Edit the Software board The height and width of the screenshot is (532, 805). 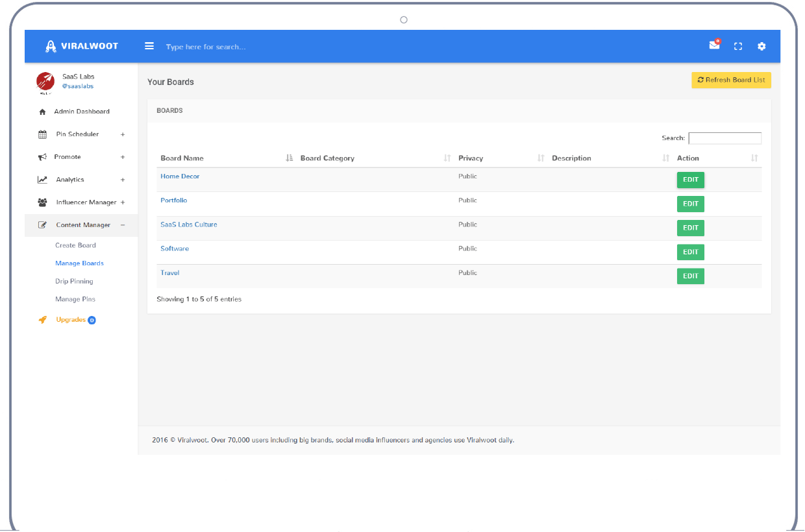click(x=690, y=252)
